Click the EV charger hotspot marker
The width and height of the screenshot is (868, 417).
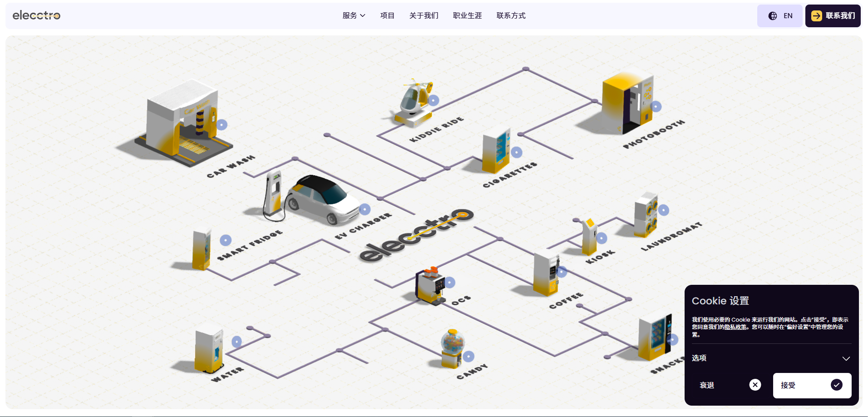(365, 209)
